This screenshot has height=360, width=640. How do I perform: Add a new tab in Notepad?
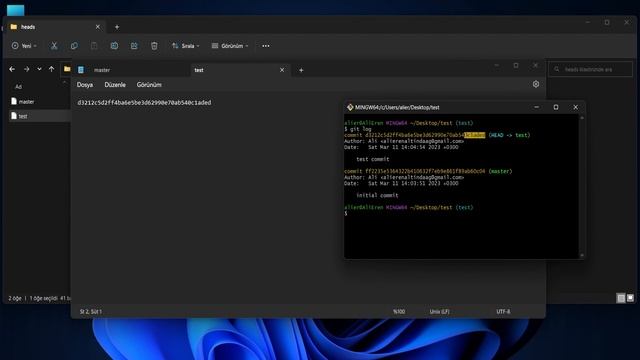click(301, 70)
